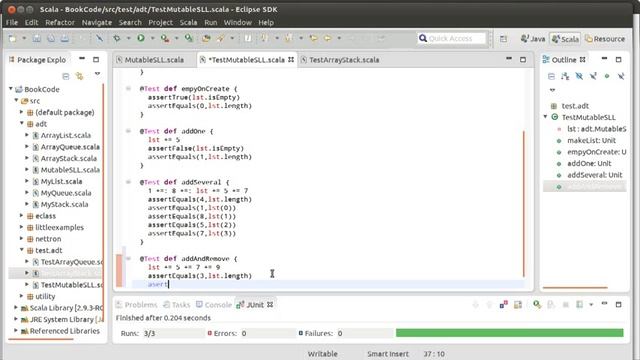The width and height of the screenshot is (640, 360).
Task: Click the Open Task folder icon
Action: (x=206, y=38)
